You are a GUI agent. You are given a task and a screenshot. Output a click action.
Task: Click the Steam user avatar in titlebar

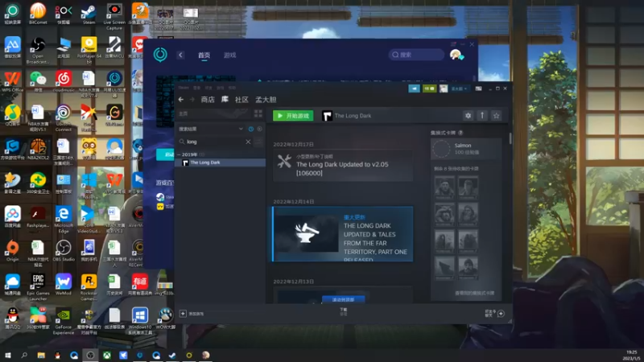point(444,88)
